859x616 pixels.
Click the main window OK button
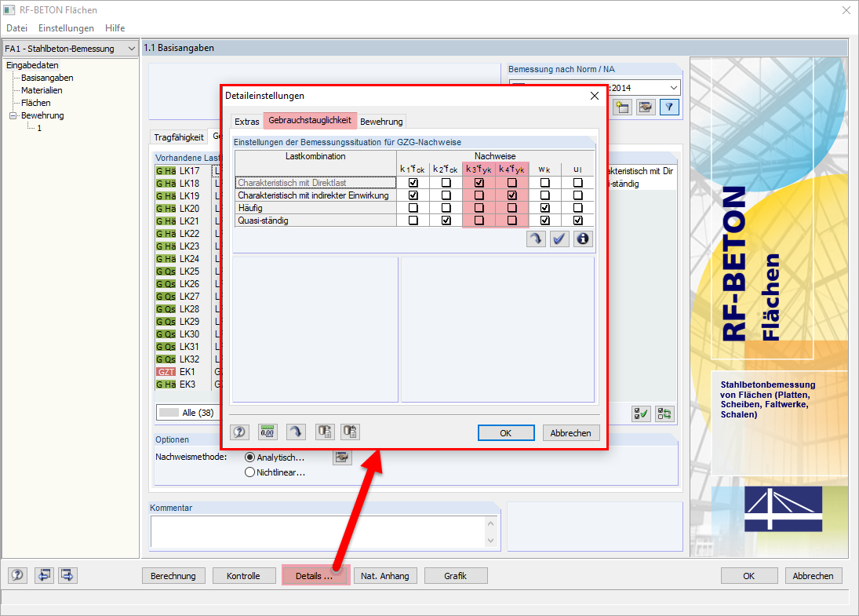(x=749, y=575)
